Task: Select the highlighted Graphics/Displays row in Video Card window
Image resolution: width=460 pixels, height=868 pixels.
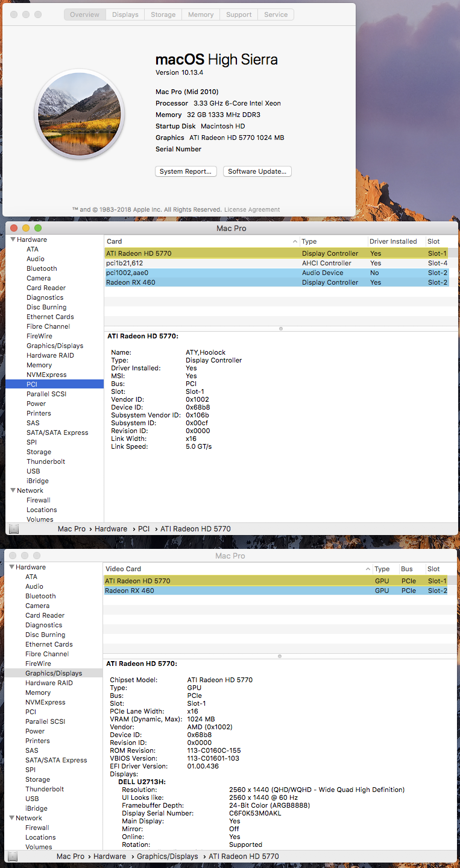Action: point(54,673)
